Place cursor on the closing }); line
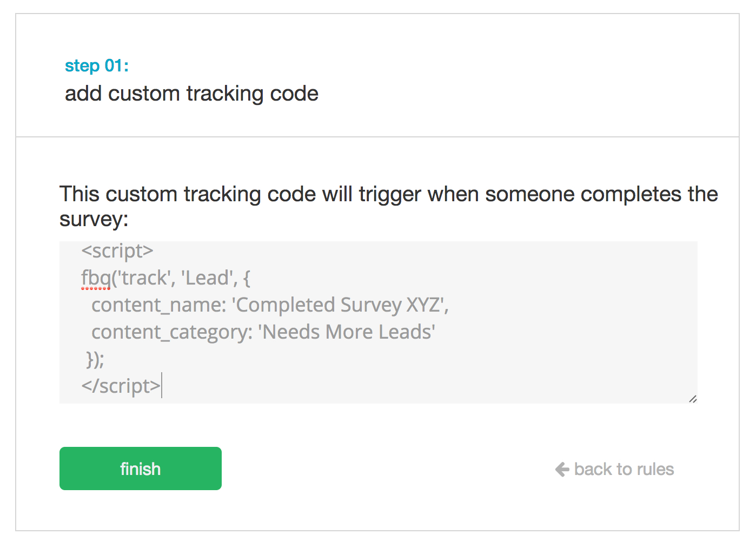The width and height of the screenshot is (756, 541). pos(95,359)
